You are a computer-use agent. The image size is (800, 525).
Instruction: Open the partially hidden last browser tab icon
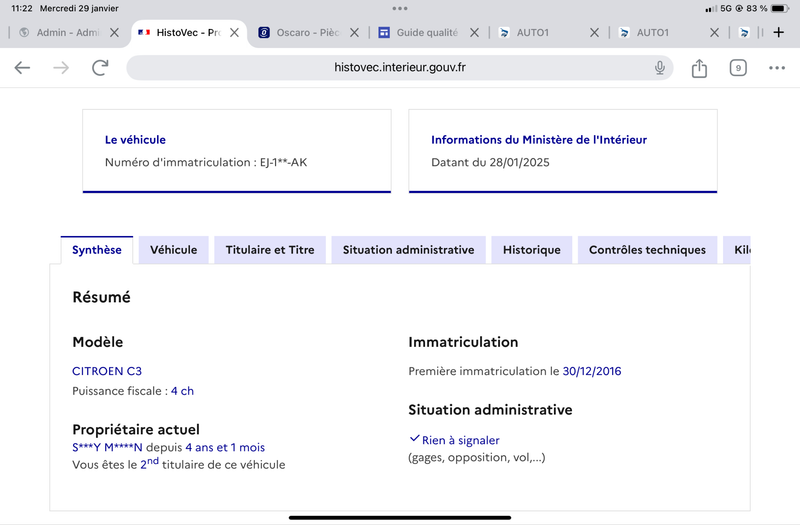[x=744, y=33]
